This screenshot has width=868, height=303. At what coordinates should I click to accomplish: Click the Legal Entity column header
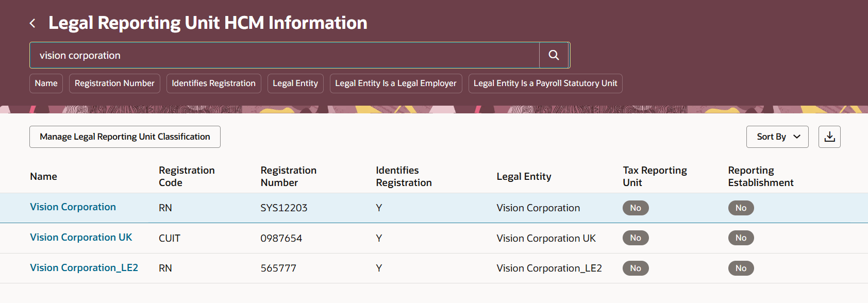point(524,176)
